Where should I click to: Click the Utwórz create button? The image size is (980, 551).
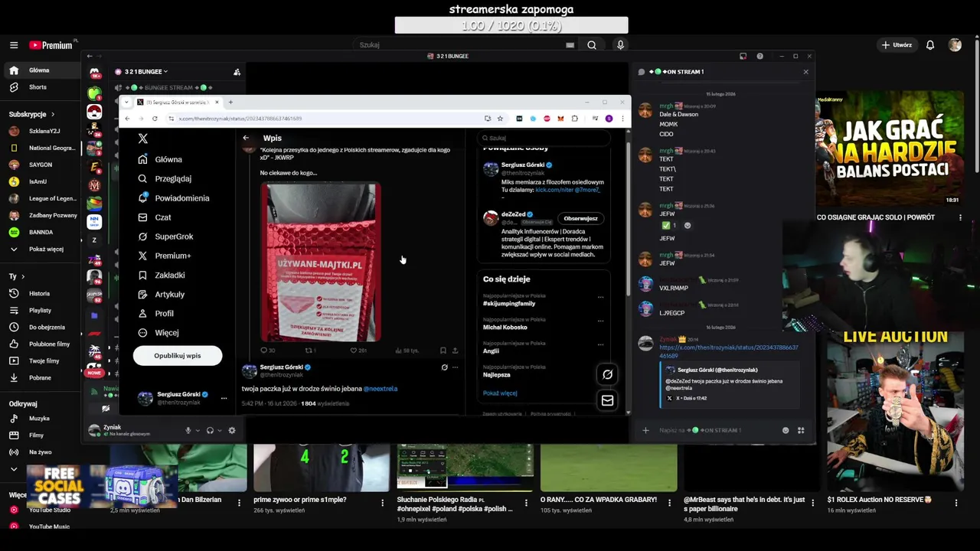click(x=897, y=45)
